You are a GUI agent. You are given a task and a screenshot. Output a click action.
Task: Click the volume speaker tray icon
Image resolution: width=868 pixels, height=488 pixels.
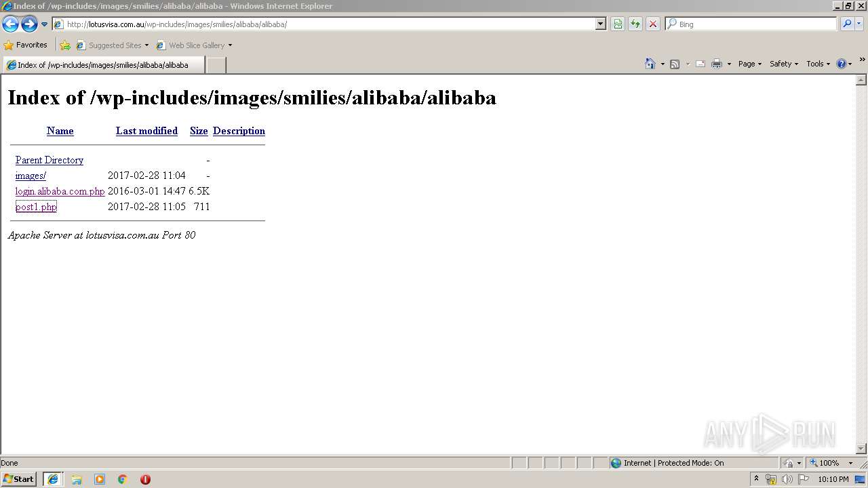[787, 479]
